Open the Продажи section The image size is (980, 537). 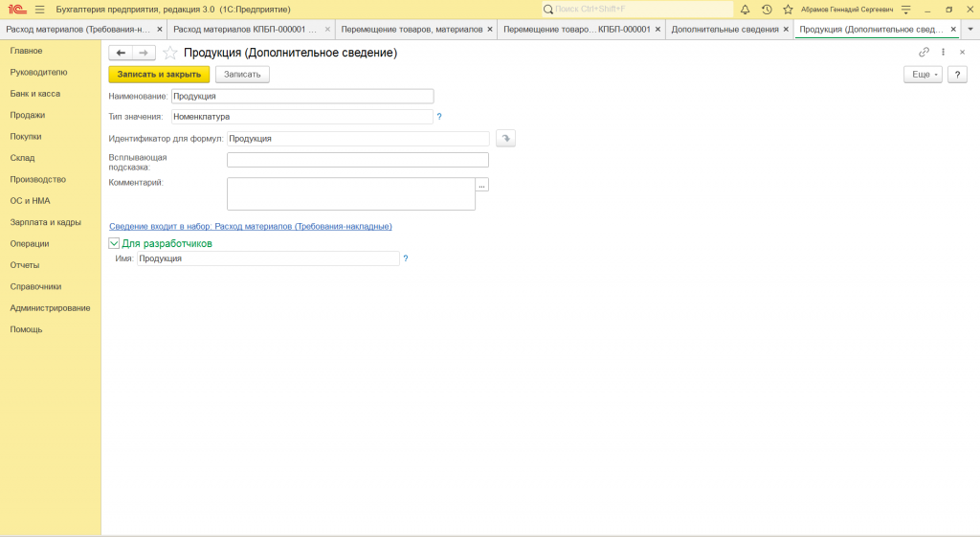(28, 115)
